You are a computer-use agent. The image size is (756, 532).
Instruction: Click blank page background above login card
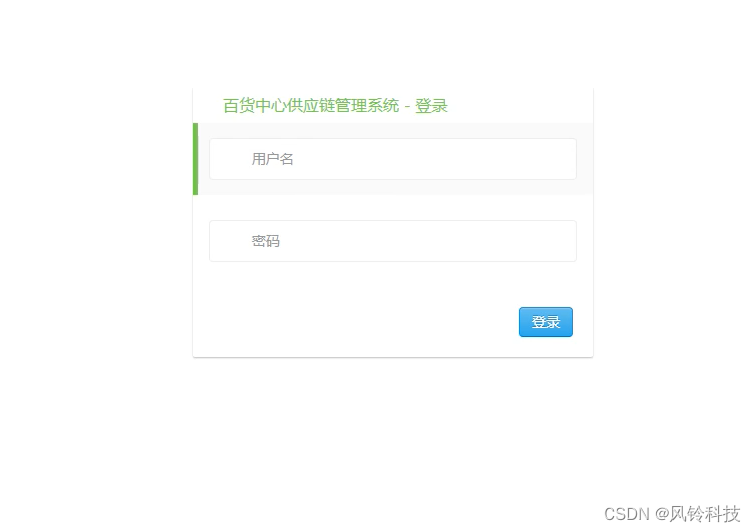[x=392, y=43]
